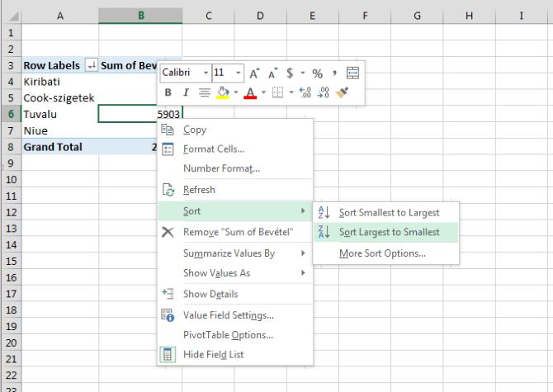Click the Value Field Settings icon

point(168,315)
